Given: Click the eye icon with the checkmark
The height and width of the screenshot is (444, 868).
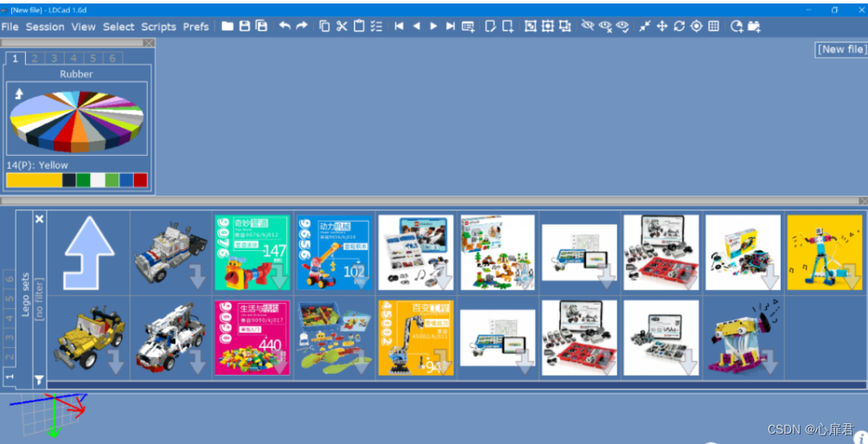Looking at the screenshot, I should tap(622, 26).
